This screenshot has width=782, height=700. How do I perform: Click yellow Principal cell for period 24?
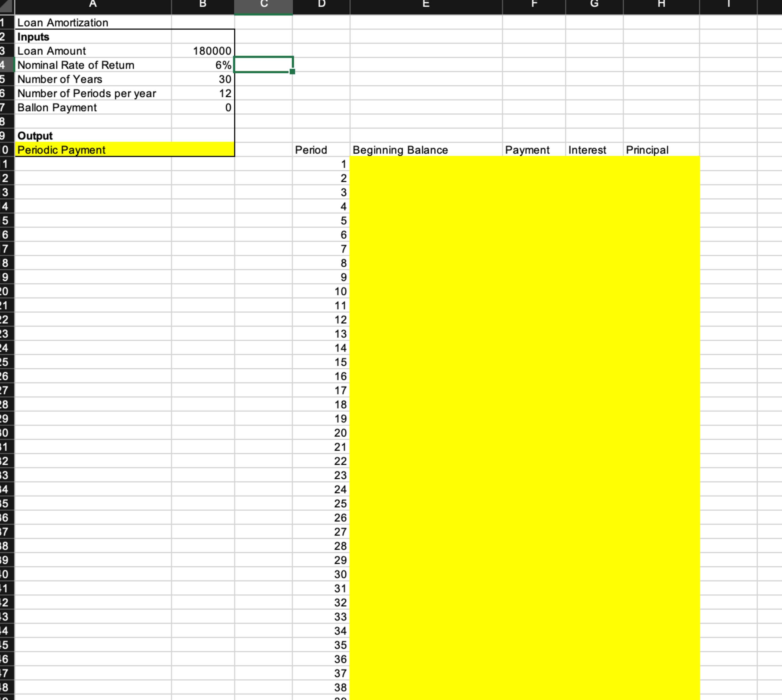pyautogui.click(x=661, y=489)
